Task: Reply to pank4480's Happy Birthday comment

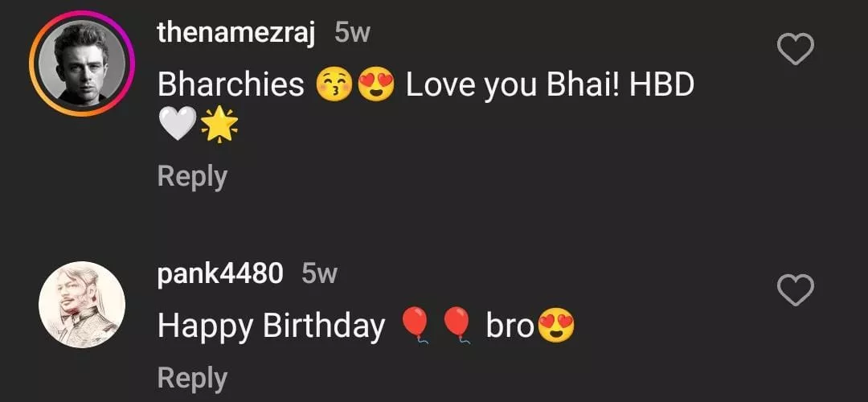Action: (192, 379)
